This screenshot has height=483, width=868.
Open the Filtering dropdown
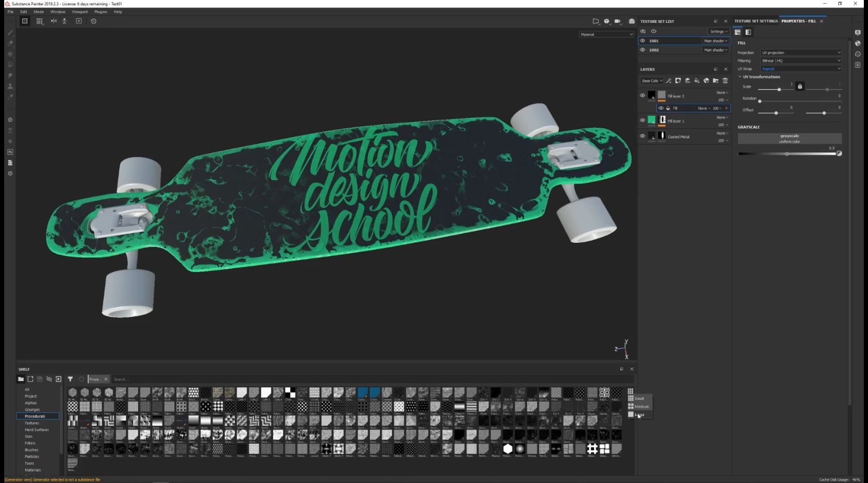[x=801, y=61]
